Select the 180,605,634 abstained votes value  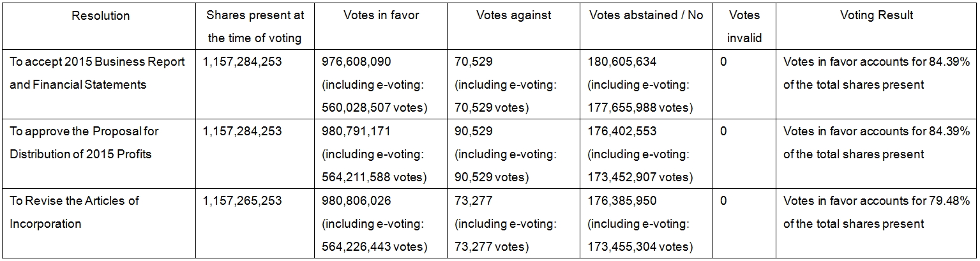622,62
